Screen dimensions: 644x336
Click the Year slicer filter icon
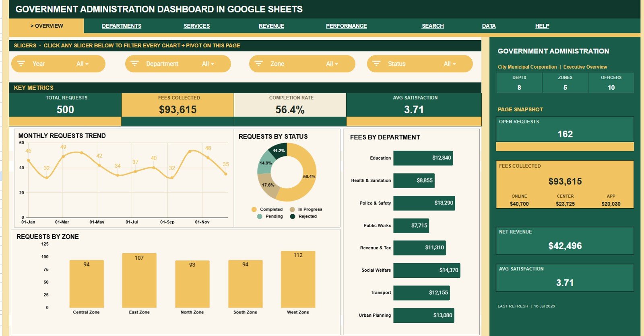pos(21,64)
